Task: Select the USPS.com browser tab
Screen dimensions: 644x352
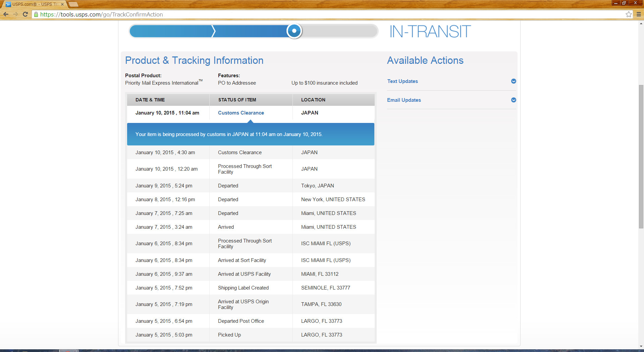Action: (34, 4)
